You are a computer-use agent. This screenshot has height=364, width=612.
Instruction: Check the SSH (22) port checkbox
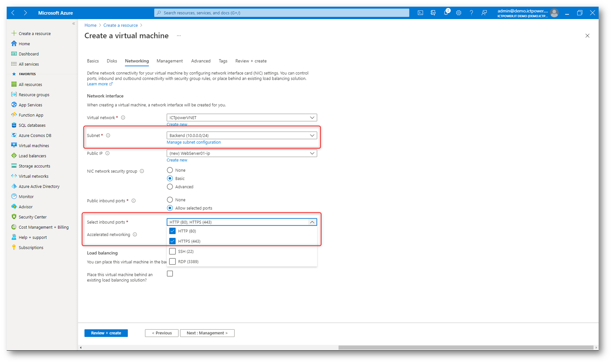(x=172, y=251)
